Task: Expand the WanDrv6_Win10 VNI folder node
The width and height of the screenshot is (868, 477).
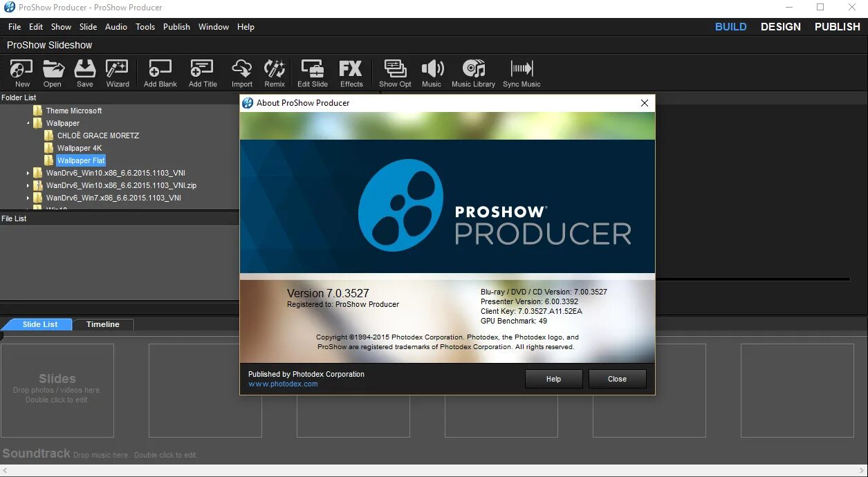Action: pyautogui.click(x=28, y=173)
